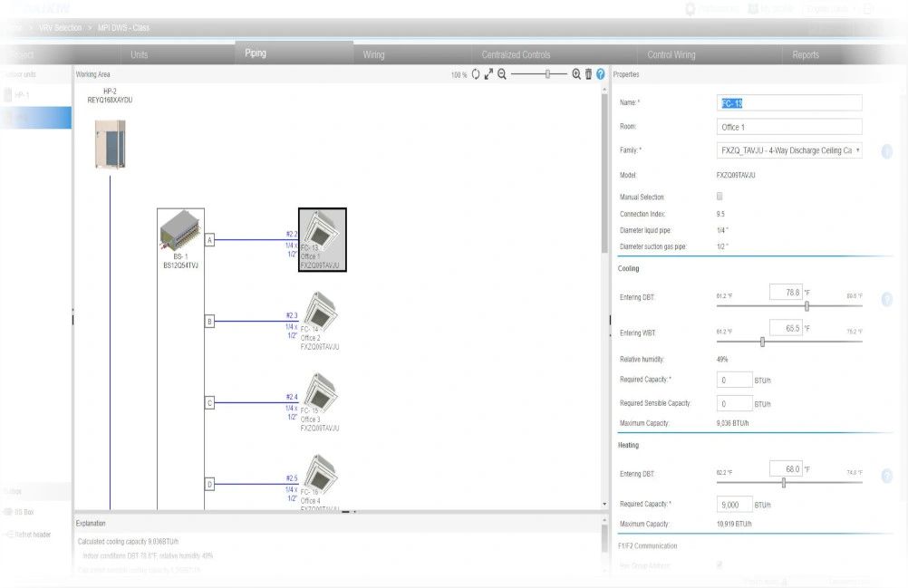Image resolution: width=908 pixels, height=588 pixels.
Task: Click VRV Selection breadcrumb link
Action: (60, 28)
